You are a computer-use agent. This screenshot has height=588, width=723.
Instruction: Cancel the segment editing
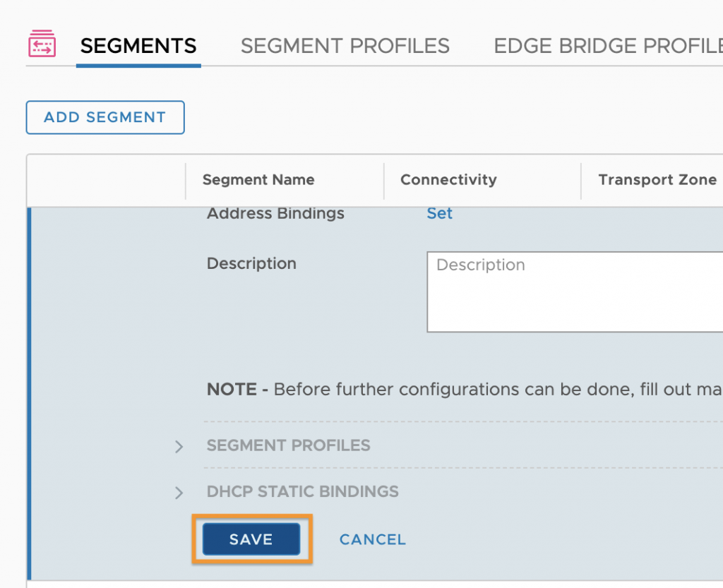click(x=373, y=539)
